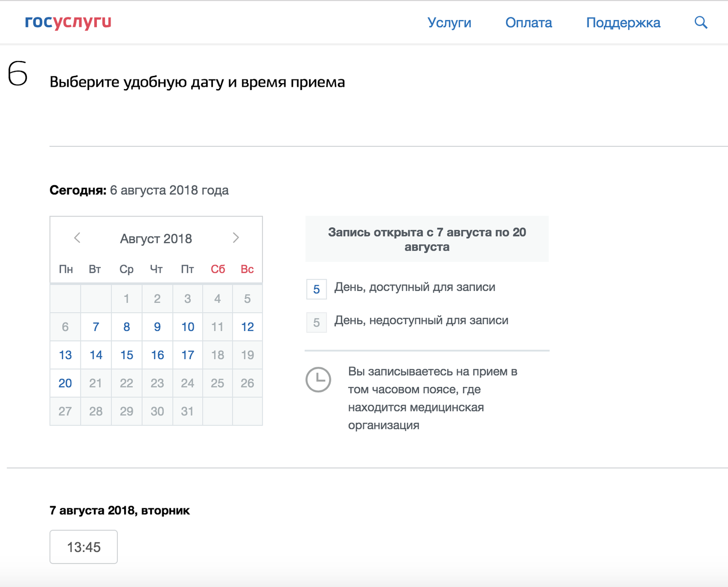The width and height of the screenshot is (728, 587).
Task: Open the Услуги menu
Action: (450, 23)
